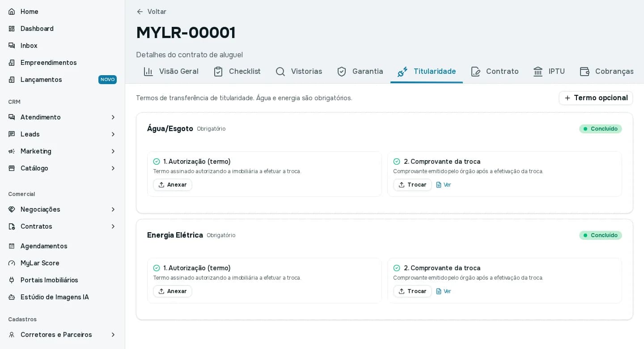Click Anexar under Água/Esgoto authorization
Image resolution: width=644 pixels, height=349 pixels.
tap(173, 185)
